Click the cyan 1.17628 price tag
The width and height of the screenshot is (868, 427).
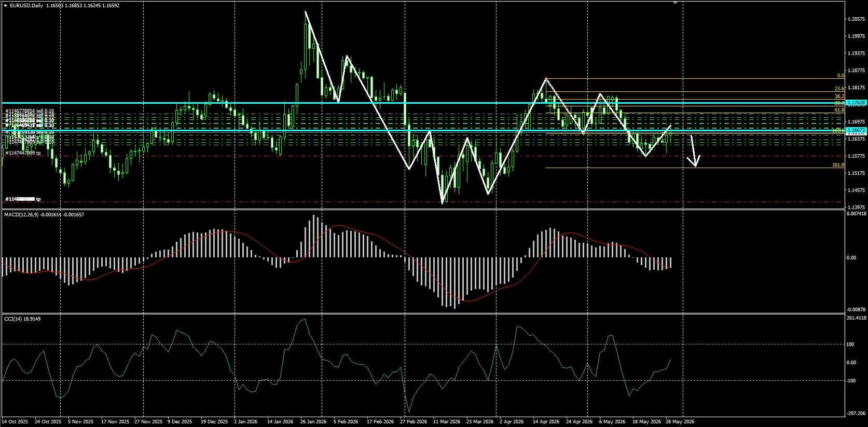pyautogui.click(x=857, y=103)
